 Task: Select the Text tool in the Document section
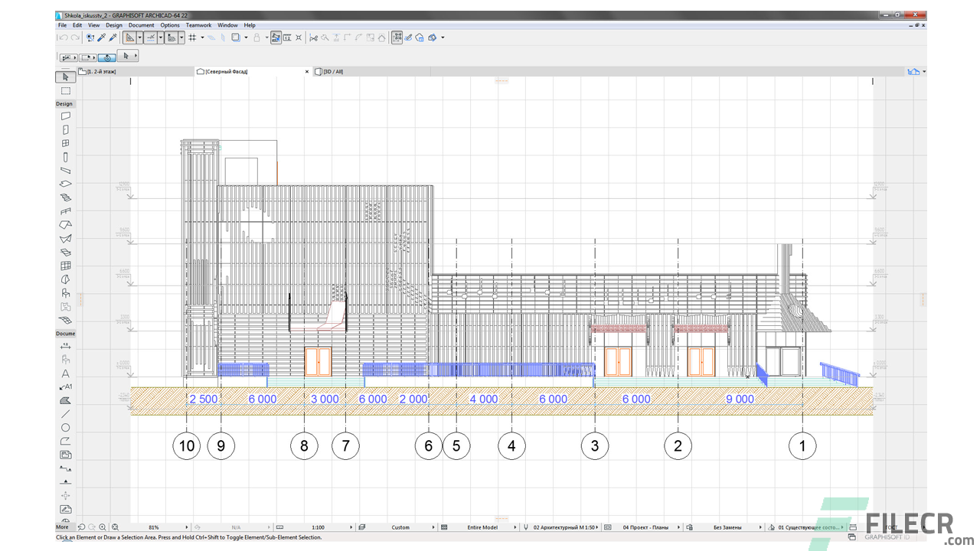pos(65,373)
